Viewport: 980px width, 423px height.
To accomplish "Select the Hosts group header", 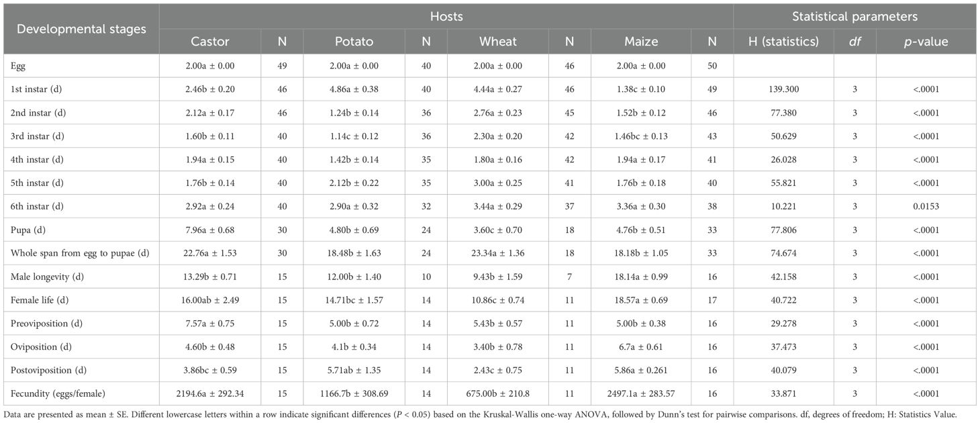I will pos(446,16).
